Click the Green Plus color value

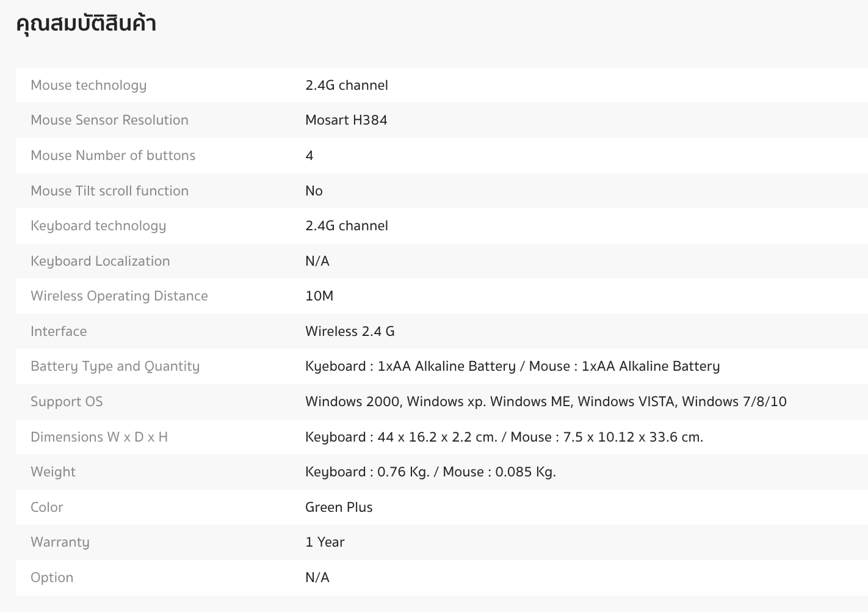pos(339,508)
